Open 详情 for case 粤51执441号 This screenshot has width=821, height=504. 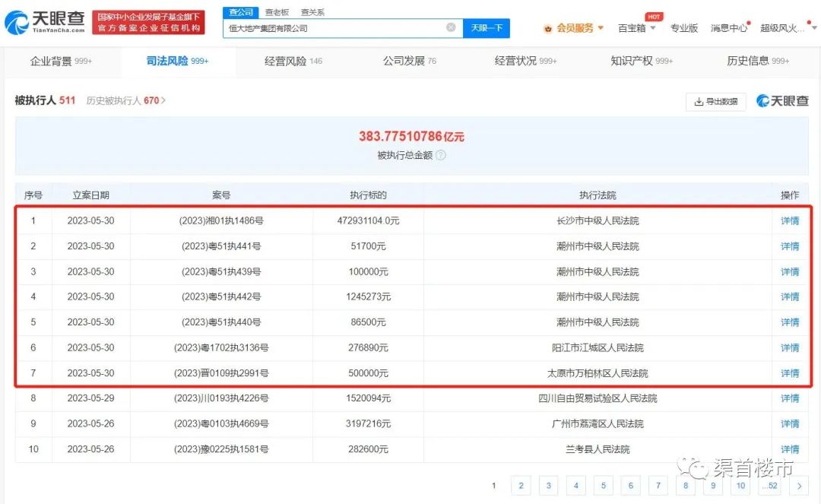(790, 246)
